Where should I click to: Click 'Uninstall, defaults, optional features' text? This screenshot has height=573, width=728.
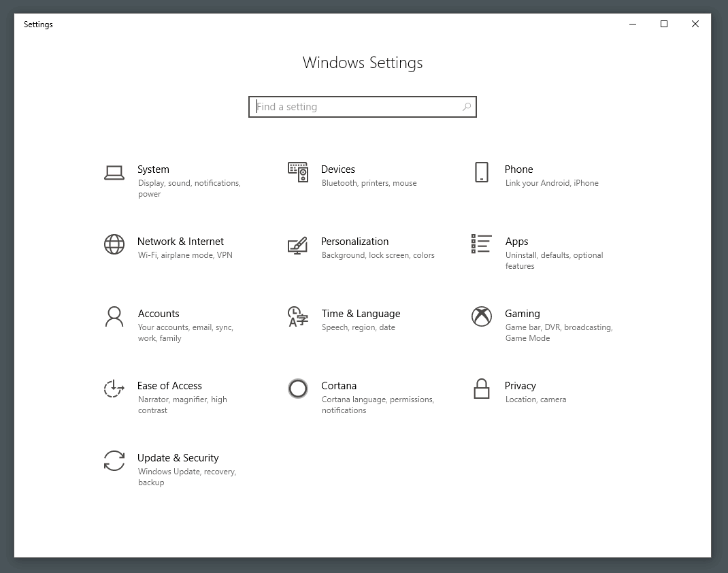click(554, 261)
